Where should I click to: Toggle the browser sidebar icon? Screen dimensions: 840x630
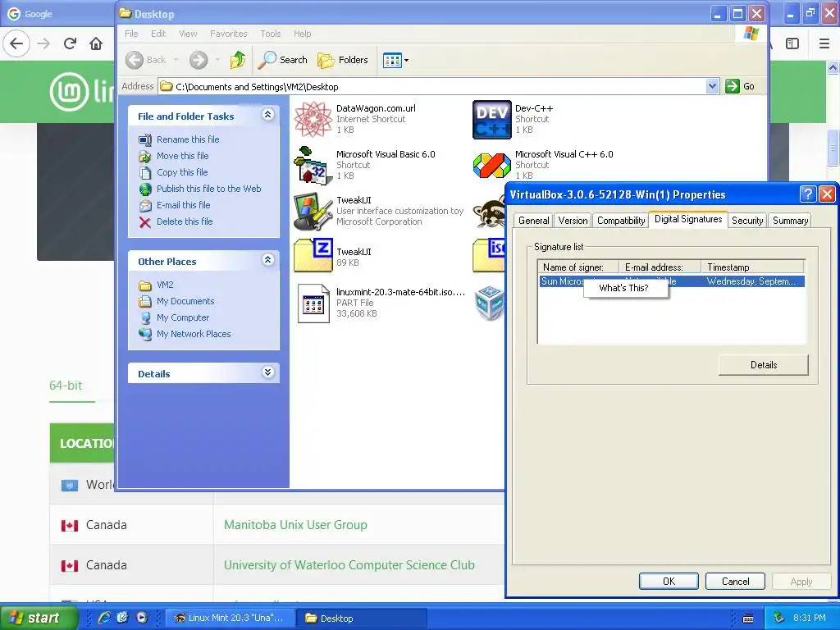click(792, 43)
